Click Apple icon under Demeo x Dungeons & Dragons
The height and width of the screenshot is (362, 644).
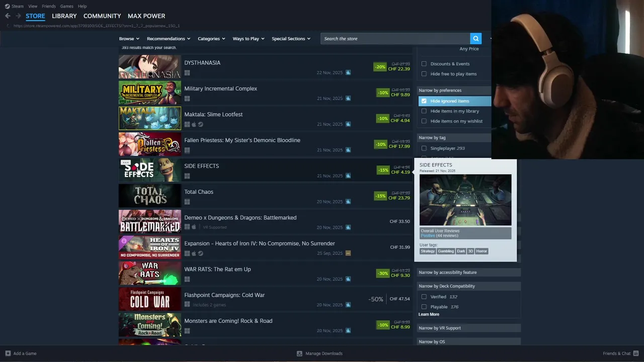pyautogui.click(x=194, y=227)
